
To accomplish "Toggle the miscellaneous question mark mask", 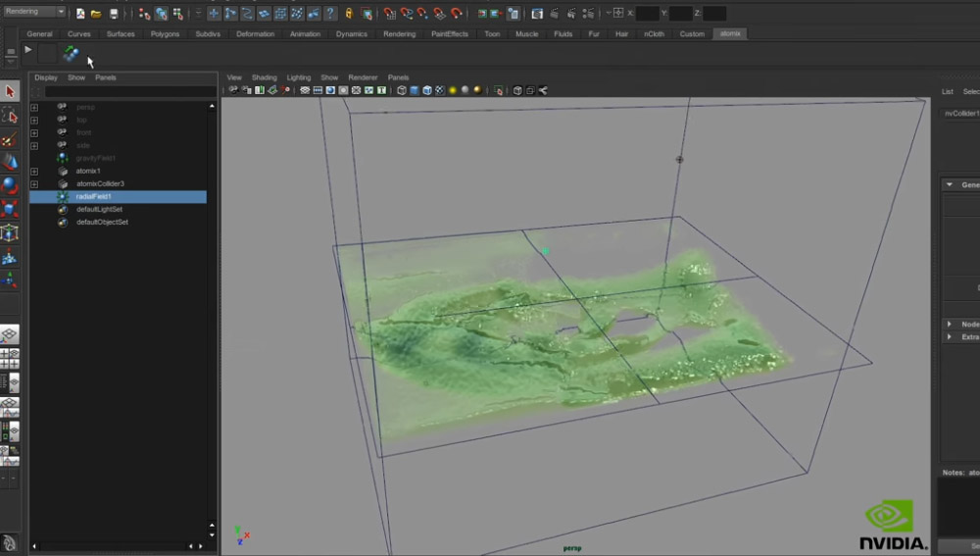I will [x=330, y=13].
